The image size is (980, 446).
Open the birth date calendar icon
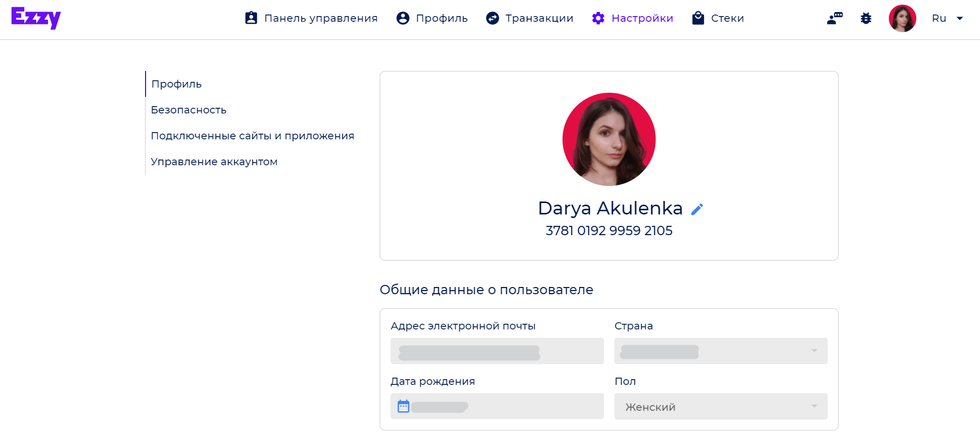pos(403,406)
